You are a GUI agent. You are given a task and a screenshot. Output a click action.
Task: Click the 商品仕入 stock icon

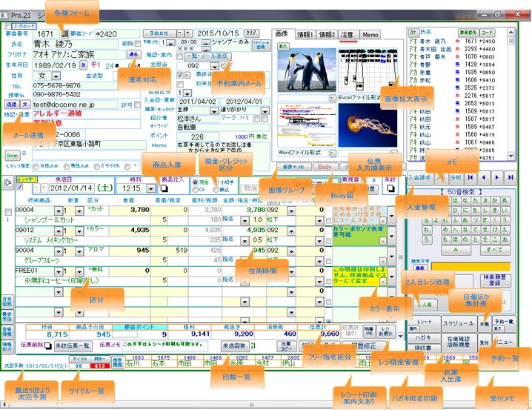(x=165, y=190)
